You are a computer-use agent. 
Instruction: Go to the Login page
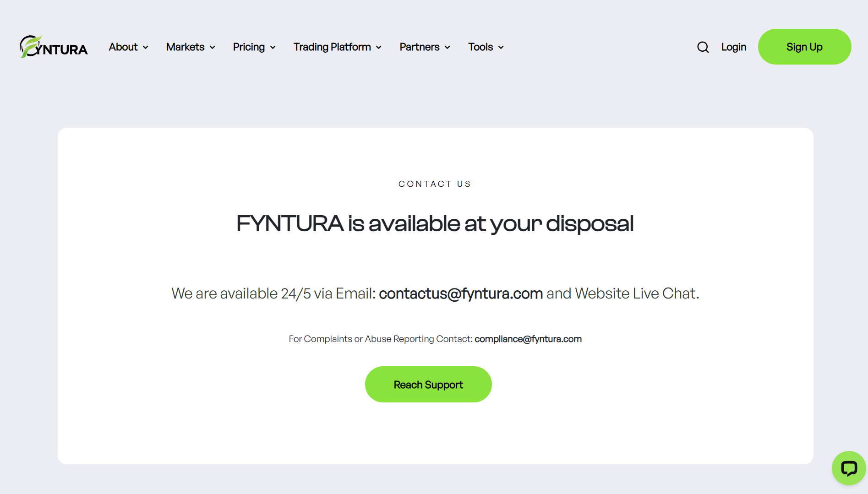(734, 47)
